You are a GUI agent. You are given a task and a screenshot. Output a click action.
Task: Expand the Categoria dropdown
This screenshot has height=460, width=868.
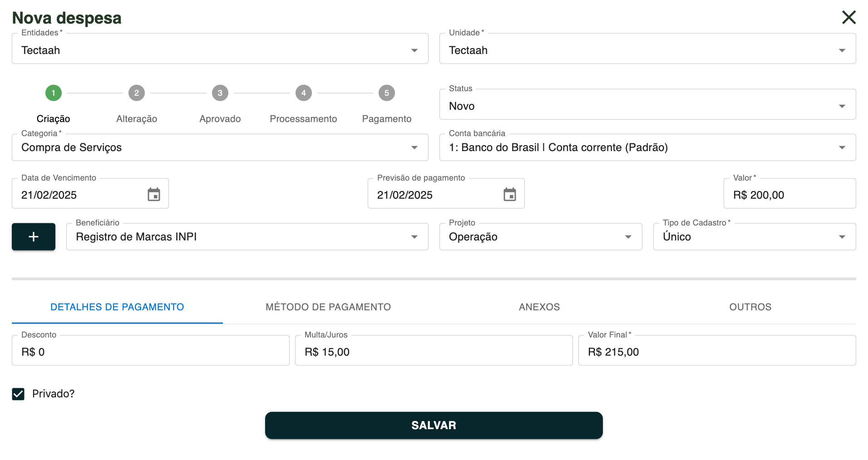pos(414,147)
